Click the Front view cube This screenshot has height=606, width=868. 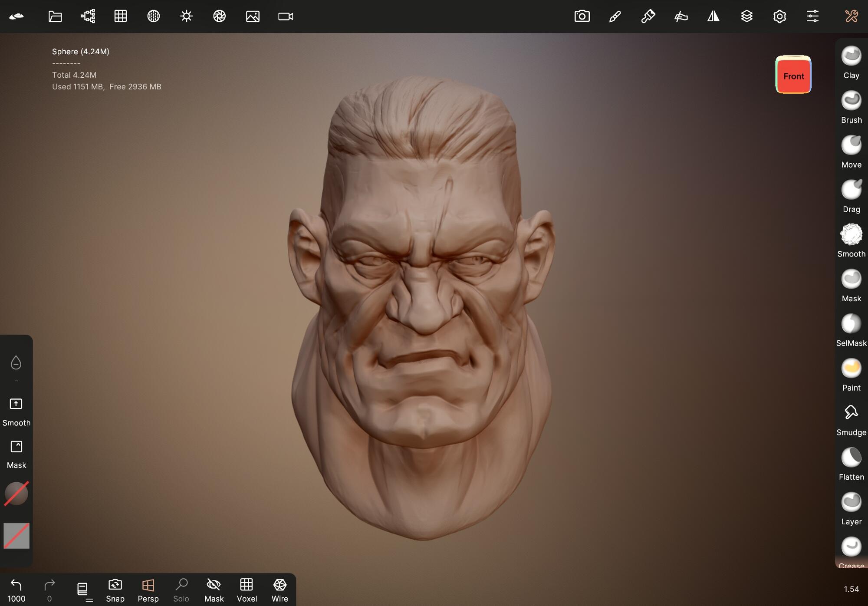pos(793,76)
